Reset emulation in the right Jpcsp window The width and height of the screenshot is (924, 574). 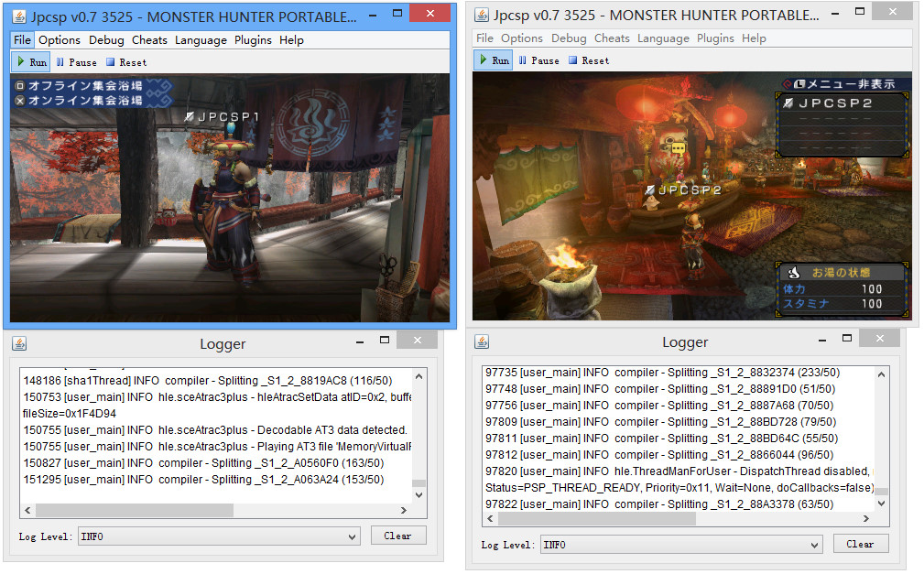tap(589, 60)
